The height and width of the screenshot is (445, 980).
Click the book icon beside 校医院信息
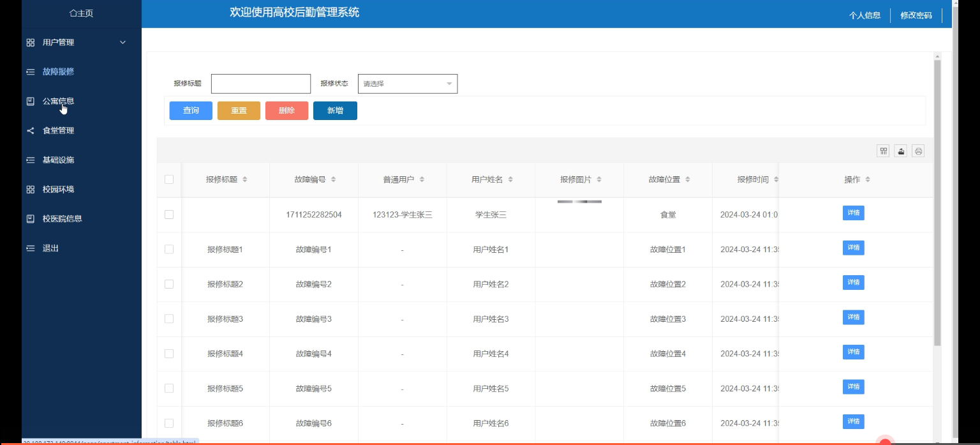[x=30, y=218]
